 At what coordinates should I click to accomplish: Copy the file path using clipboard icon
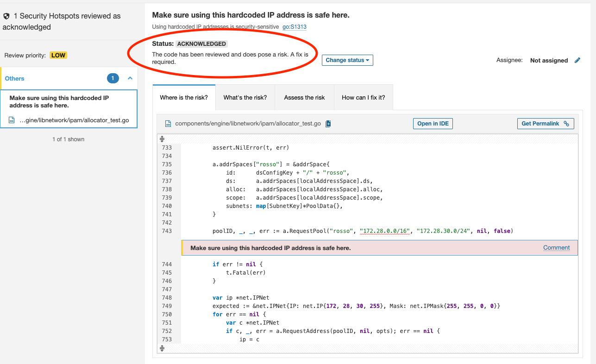pyautogui.click(x=328, y=124)
